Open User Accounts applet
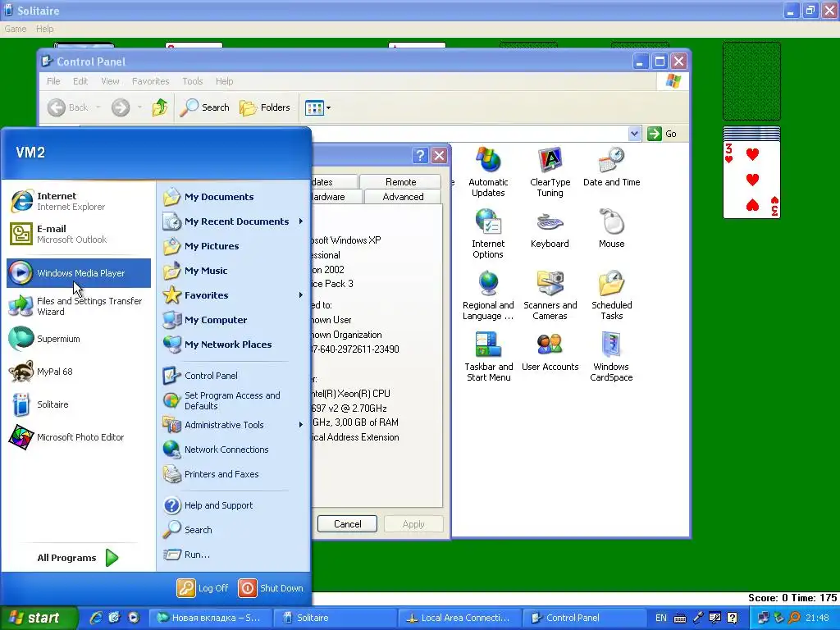This screenshot has height=630, width=840. pyautogui.click(x=550, y=351)
